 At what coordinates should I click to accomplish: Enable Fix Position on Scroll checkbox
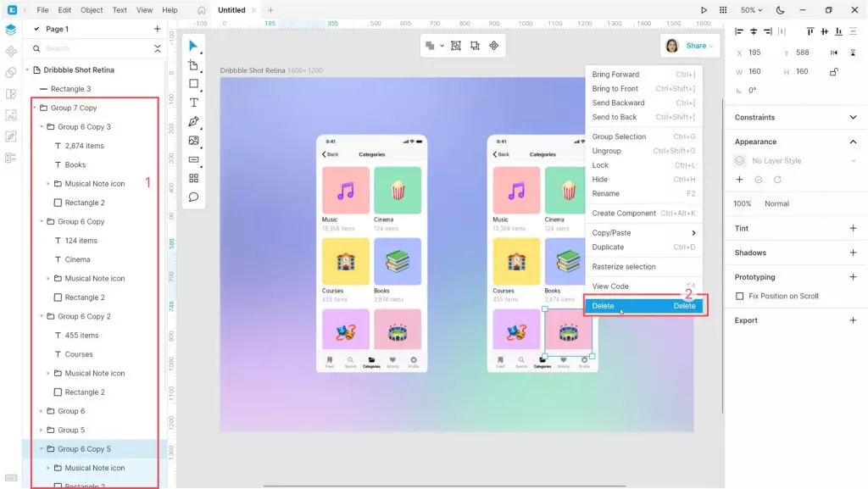point(739,296)
